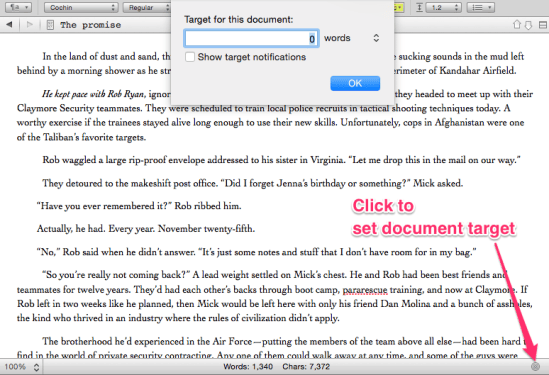
Task: Click the misspelled word pararescue
Action: (365, 290)
